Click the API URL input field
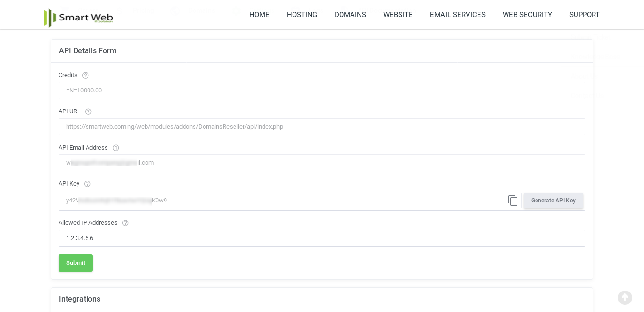This screenshot has height=312, width=644. (322, 127)
